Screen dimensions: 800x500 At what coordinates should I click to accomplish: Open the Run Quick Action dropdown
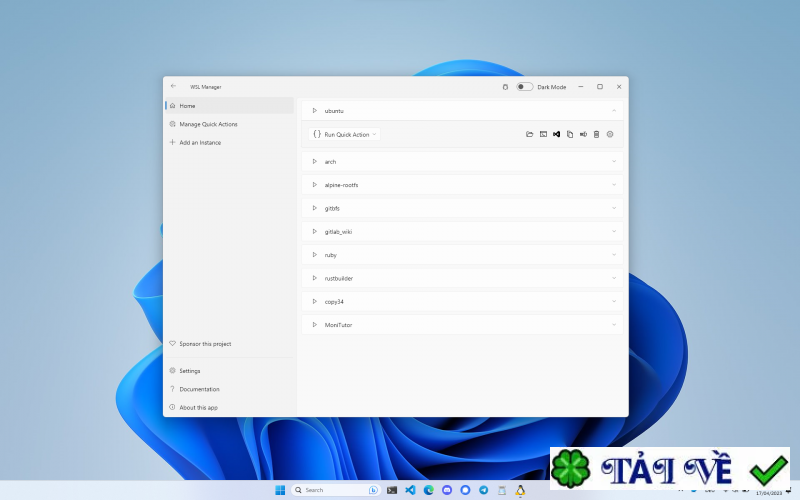[x=344, y=134]
